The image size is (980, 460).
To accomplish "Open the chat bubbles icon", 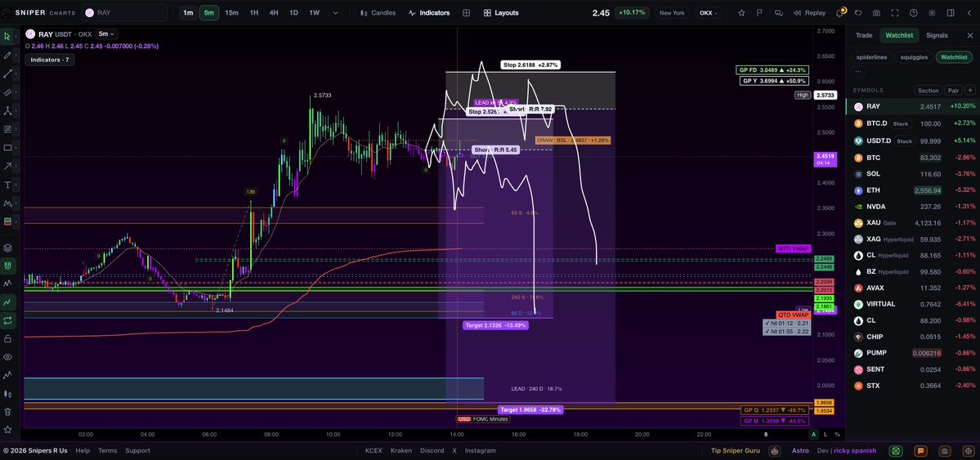I will tap(778, 12).
